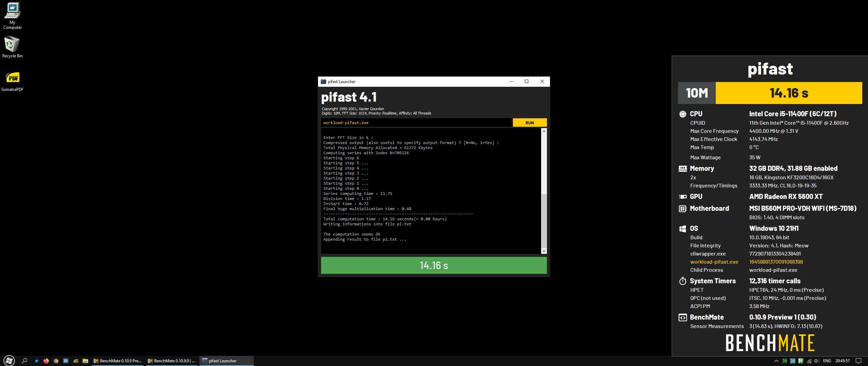Click the hash value 16459881370091068398

(x=776, y=262)
